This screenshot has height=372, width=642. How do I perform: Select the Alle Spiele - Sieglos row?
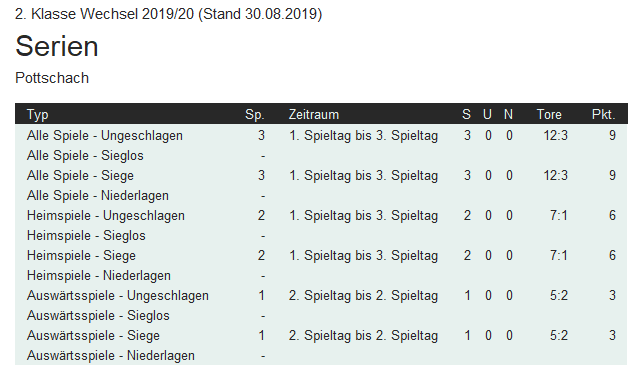click(321, 156)
